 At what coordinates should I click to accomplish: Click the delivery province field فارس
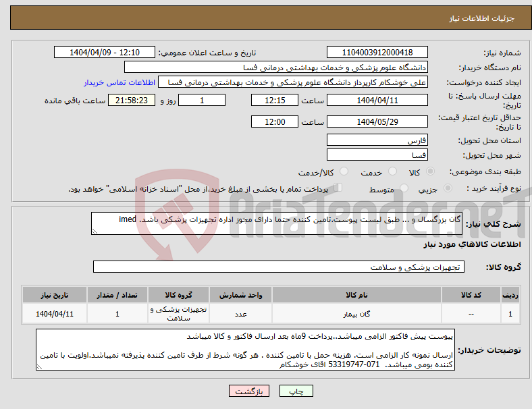pos(377,140)
